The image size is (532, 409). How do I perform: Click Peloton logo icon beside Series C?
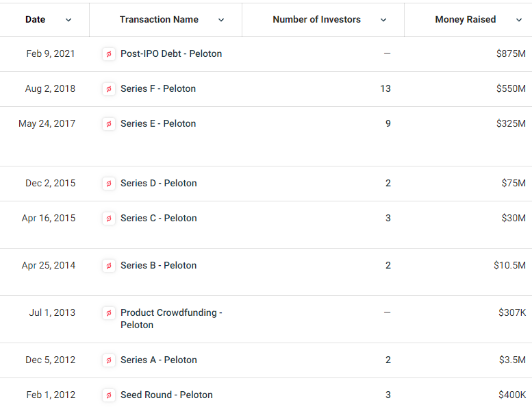point(109,219)
